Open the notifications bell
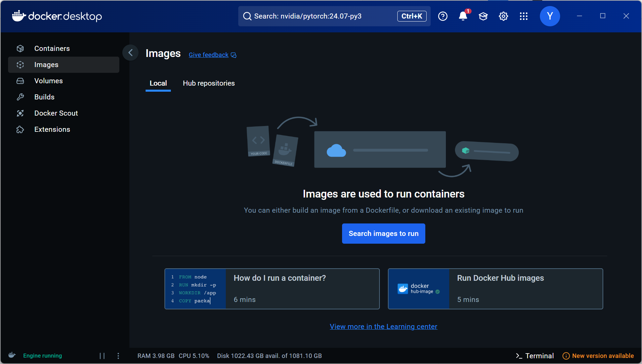 click(463, 16)
